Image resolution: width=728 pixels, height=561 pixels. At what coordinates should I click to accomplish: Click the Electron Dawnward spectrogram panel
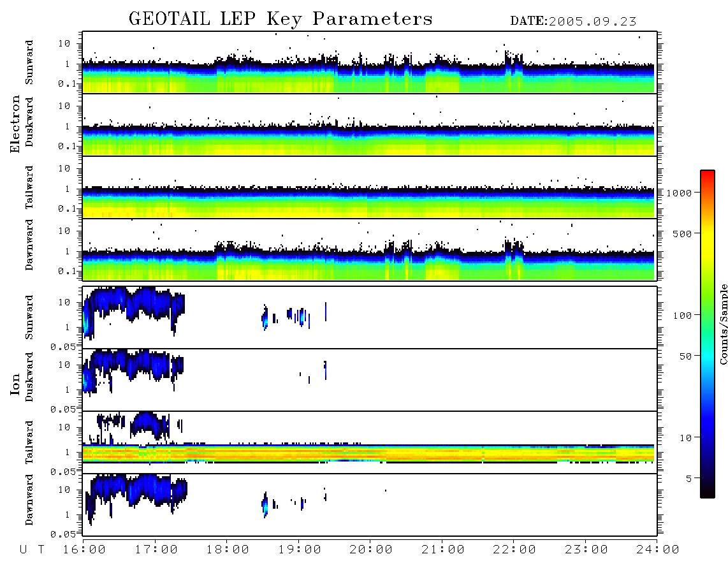point(370,250)
